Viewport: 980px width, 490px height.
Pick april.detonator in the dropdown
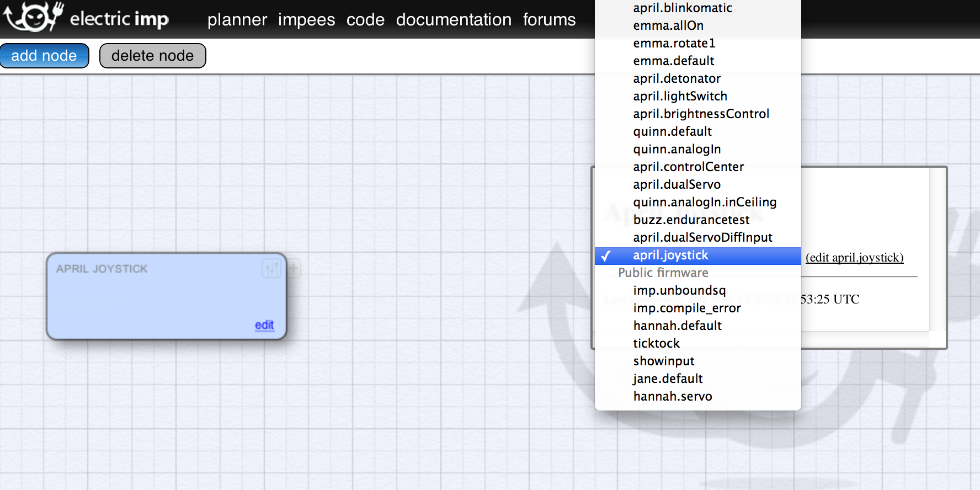(698, 78)
